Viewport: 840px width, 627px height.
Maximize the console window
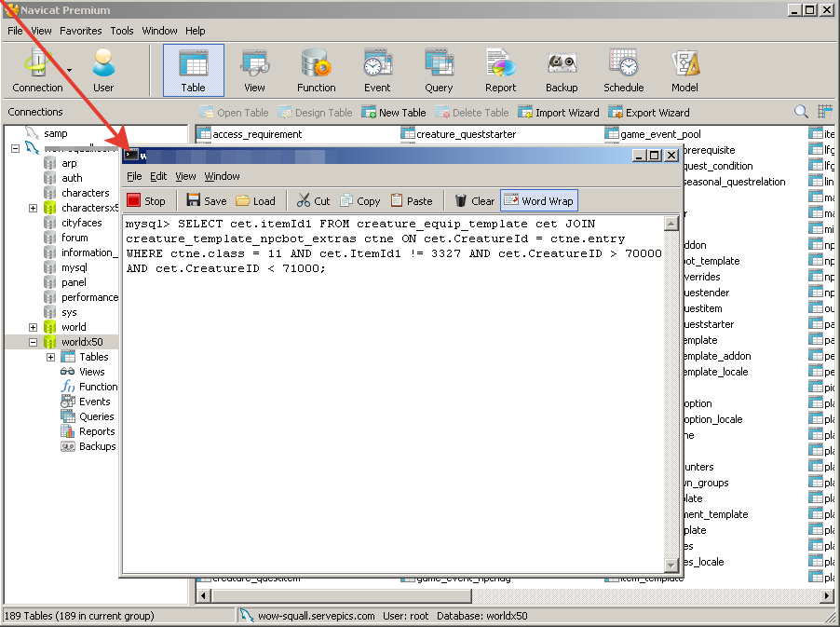(654, 156)
